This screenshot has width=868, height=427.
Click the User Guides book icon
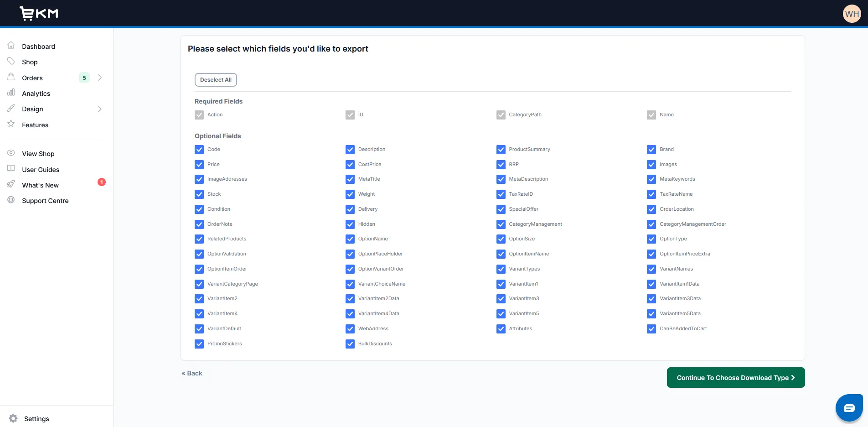(x=11, y=169)
